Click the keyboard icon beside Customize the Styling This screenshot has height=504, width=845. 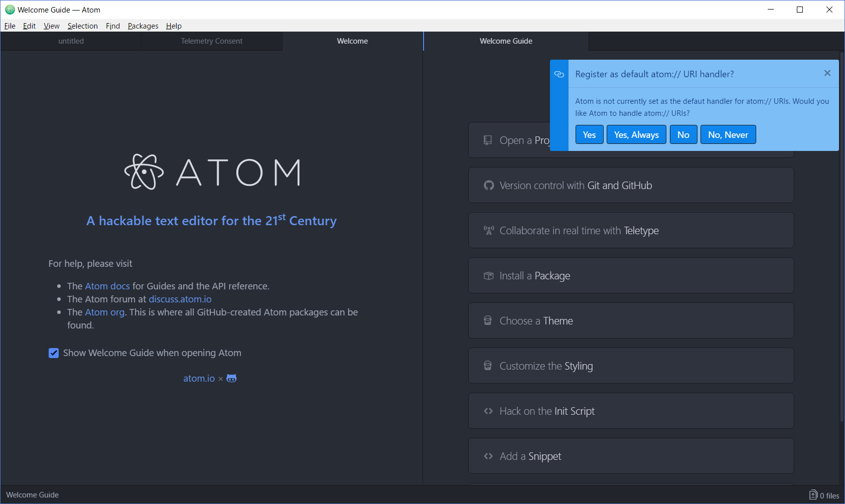(x=488, y=366)
